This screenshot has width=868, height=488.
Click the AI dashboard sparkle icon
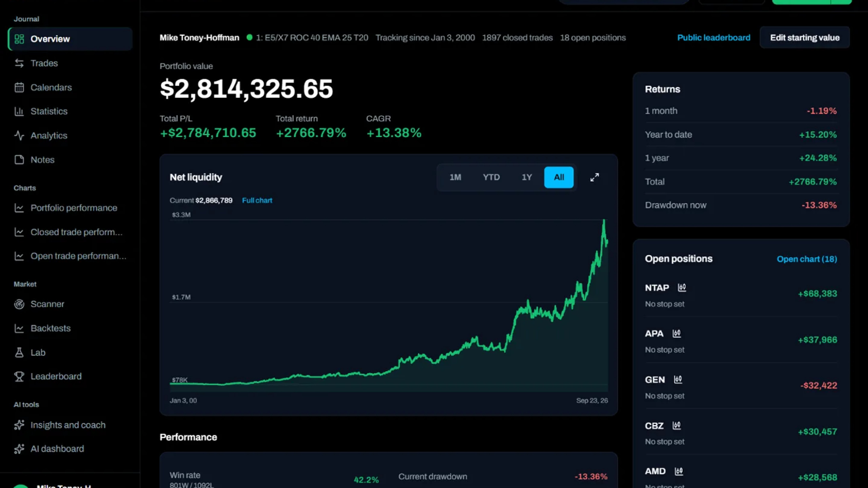point(19,449)
